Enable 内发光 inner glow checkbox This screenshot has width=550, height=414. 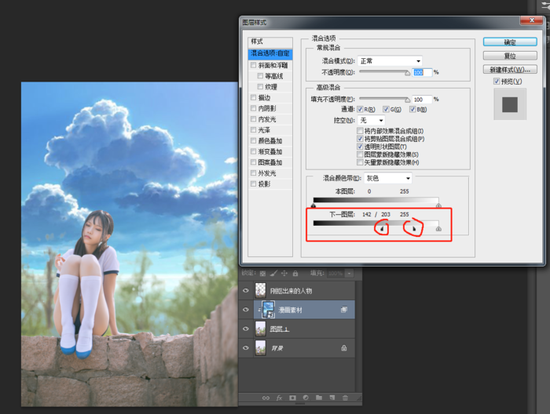(x=253, y=119)
